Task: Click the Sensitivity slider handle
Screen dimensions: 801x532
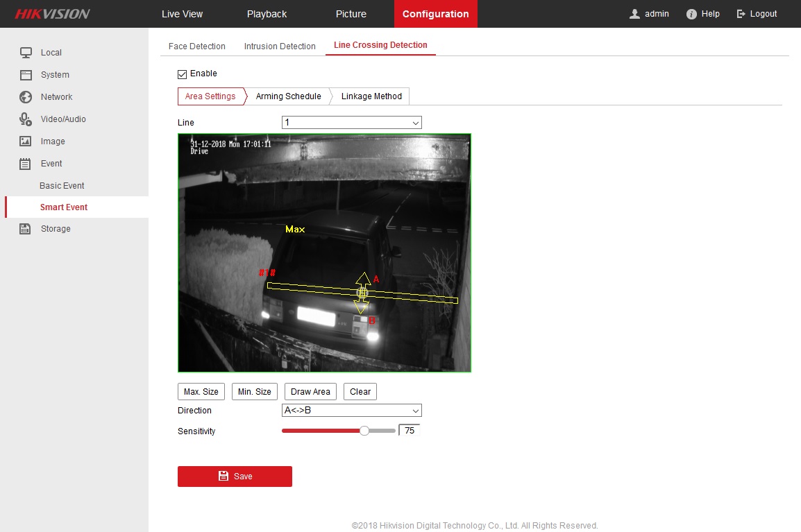Action: (x=364, y=431)
